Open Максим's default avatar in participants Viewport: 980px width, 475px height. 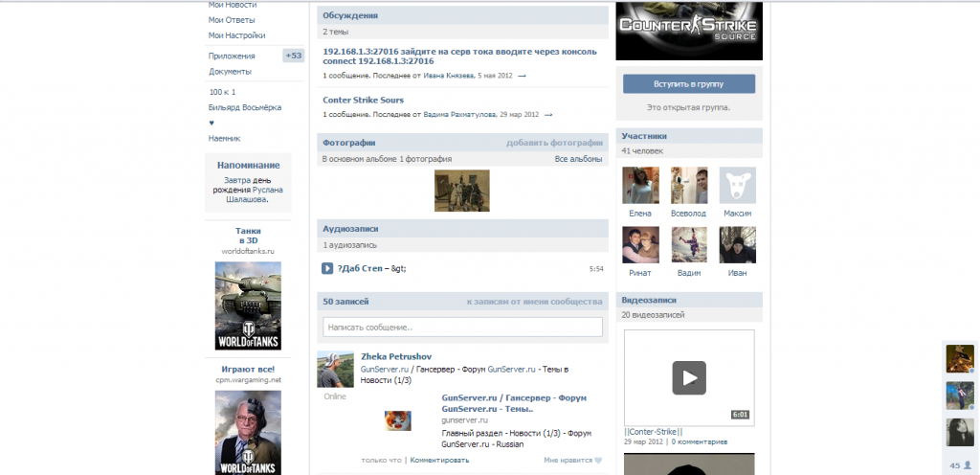pyautogui.click(x=737, y=185)
